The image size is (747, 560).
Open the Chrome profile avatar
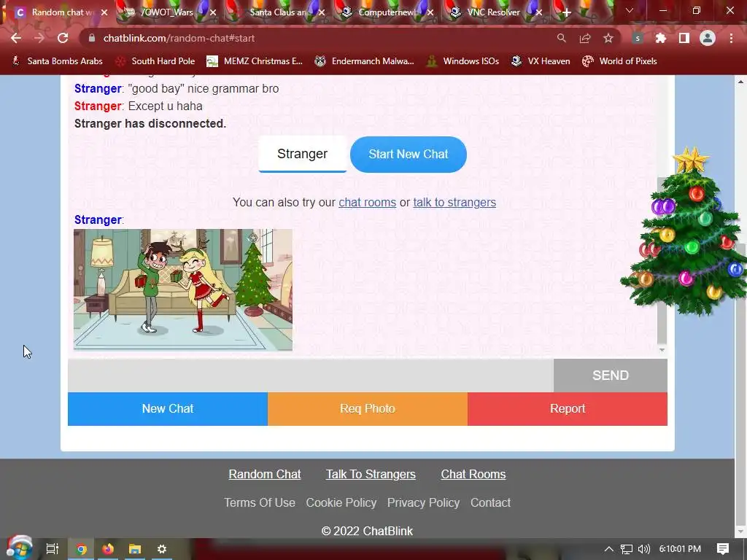coord(708,38)
